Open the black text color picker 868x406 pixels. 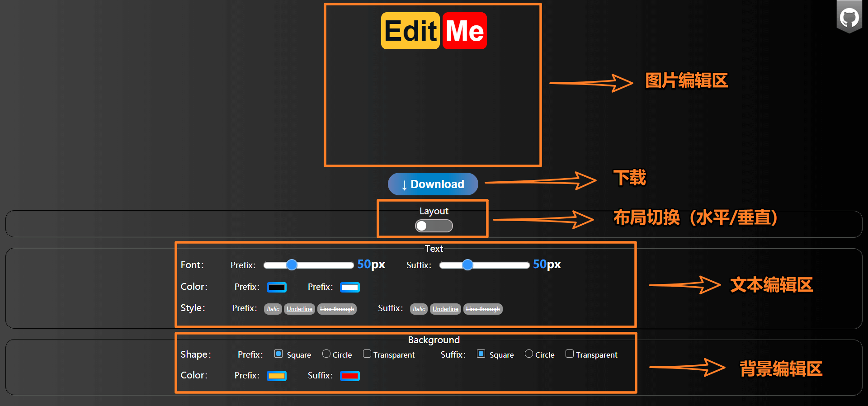tap(277, 287)
